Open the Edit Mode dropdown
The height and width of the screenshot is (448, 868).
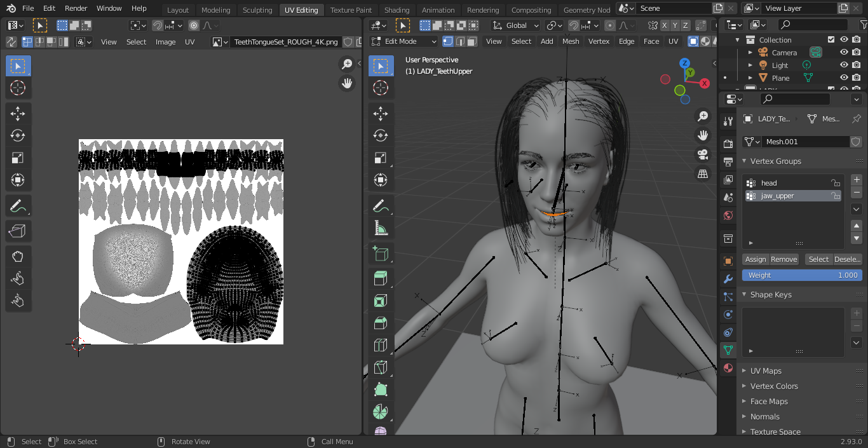(x=404, y=41)
